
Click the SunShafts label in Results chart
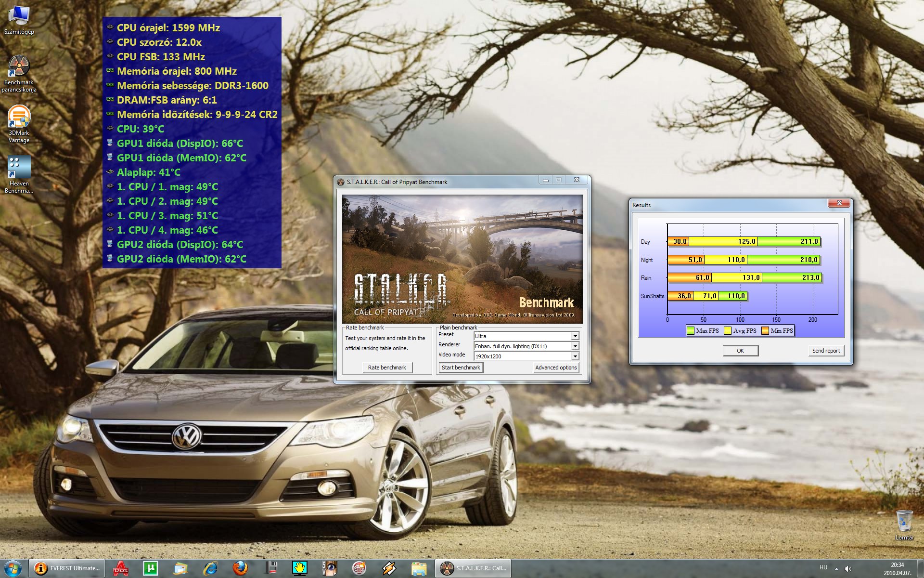(x=652, y=296)
